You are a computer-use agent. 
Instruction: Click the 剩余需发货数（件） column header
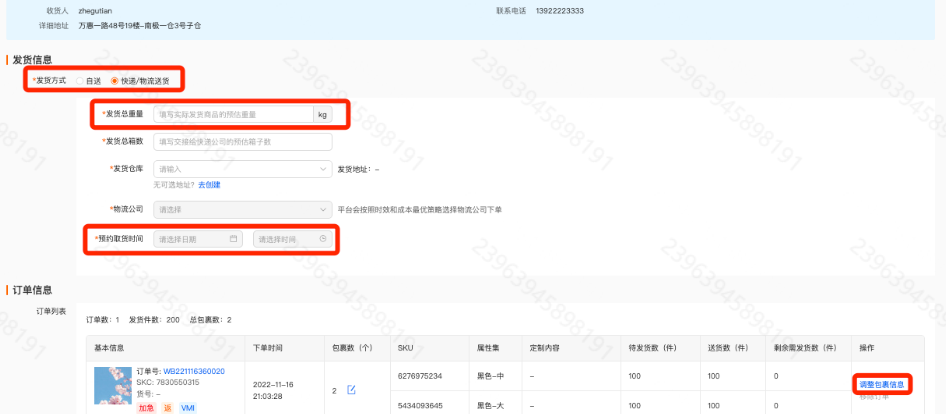[805, 348]
